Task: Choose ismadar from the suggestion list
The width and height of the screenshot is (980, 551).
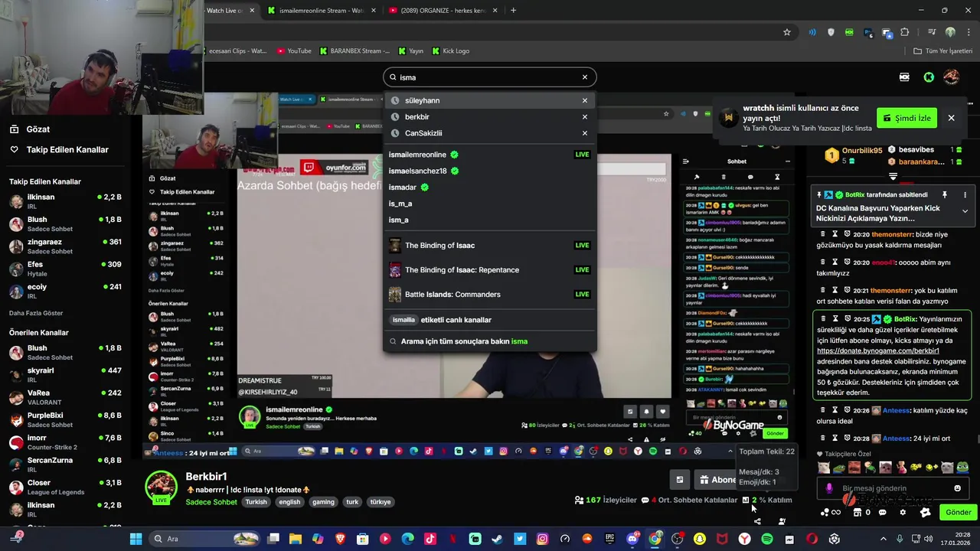Action: click(x=489, y=187)
